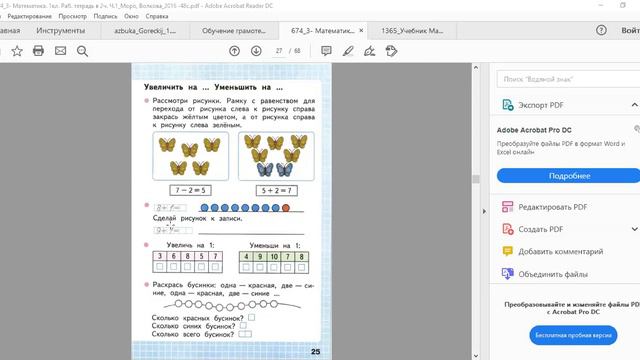Open Объединить файлы tool
Image resolution: width=640 pixels, height=360 pixels.
click(553, 274)
